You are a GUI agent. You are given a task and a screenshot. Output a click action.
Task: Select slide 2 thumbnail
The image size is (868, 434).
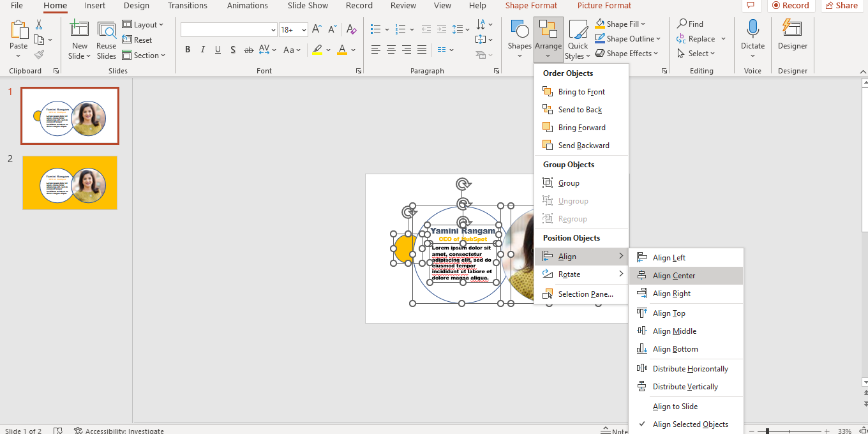pos(70,183)
